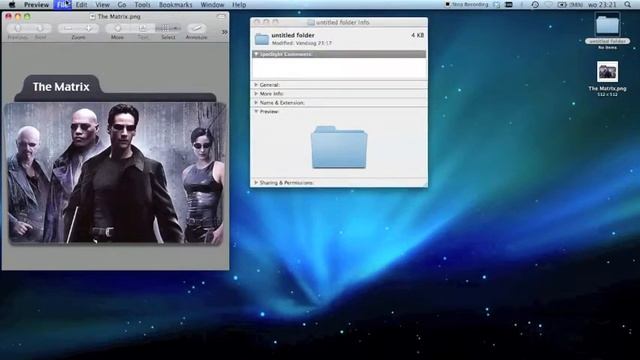
Task: Click the Matrix folder image in Preview
Action: pos(115,160)
